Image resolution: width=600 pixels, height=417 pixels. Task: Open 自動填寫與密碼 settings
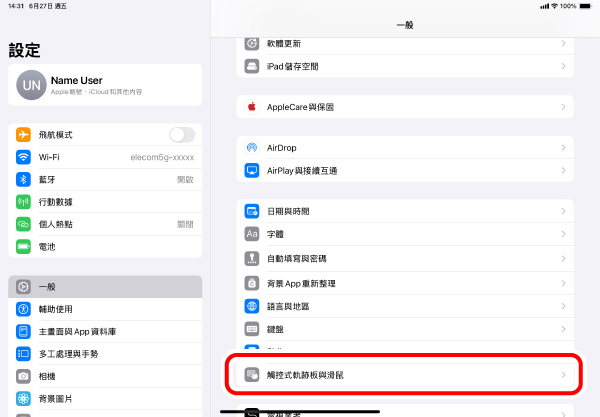point(405,258)
